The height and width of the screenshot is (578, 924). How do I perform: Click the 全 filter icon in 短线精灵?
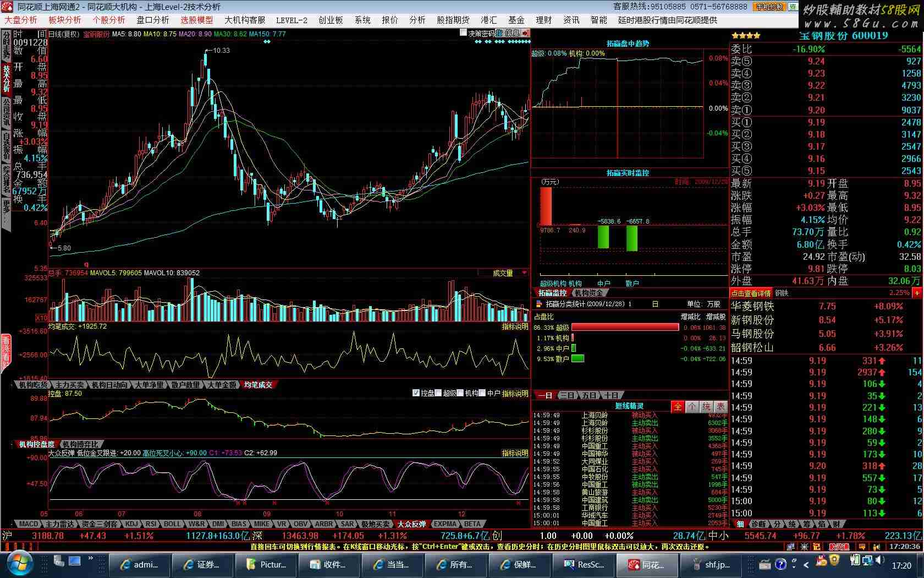point(678,406)
